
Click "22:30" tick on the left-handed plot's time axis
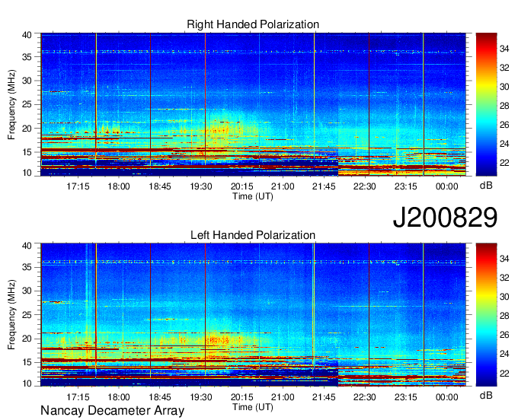(x=365, y=397)
